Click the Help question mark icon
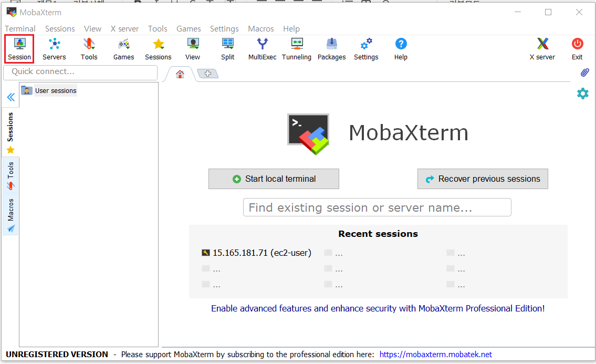The height and width of the screenshot is (364, 596). (401, 49)
